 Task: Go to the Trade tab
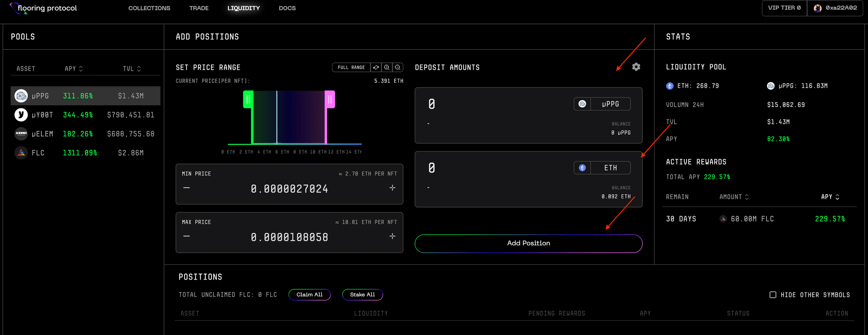click(199, 8)
